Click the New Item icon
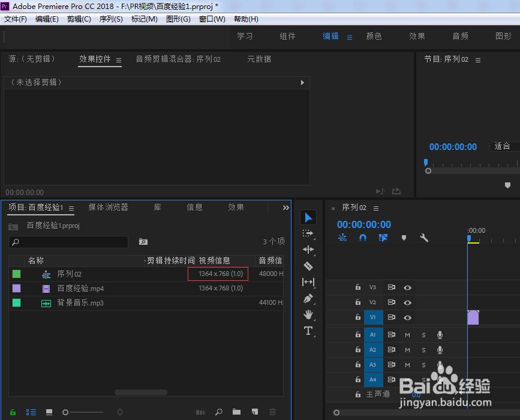This screenshot has width=520, height=420. (x=255, y=412)
